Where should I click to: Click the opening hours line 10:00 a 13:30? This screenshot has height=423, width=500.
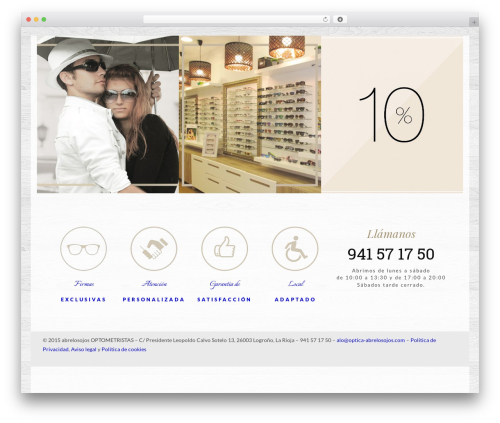point(391,278)
